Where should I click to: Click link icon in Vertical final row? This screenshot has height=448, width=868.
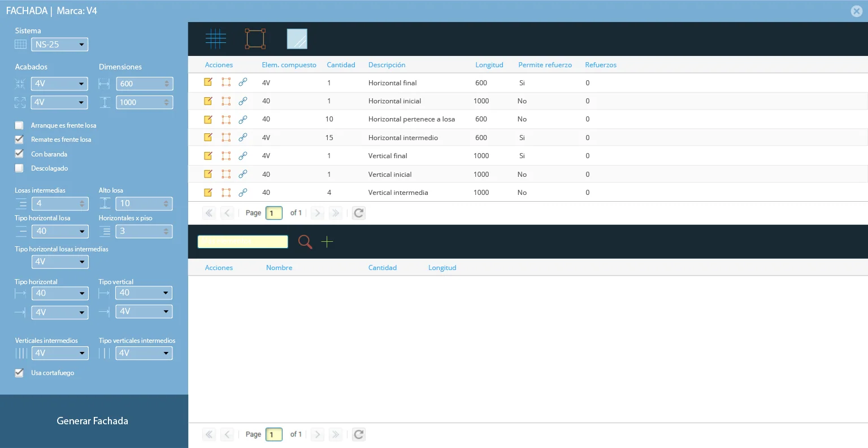click(x=243, y=155)
